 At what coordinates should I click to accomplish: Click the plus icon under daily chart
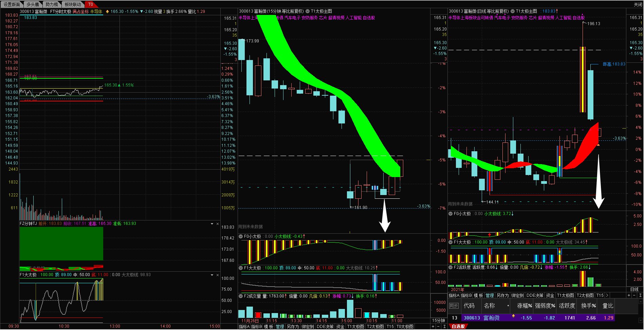tap(629, 295)
